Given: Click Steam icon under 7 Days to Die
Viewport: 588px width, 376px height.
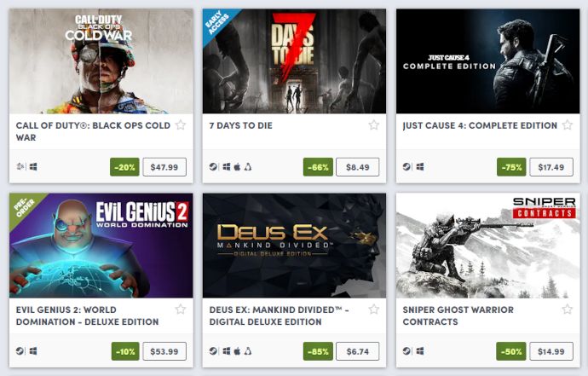Looking at the screenshot, I should pyautogui.click(x=213, y=166).
